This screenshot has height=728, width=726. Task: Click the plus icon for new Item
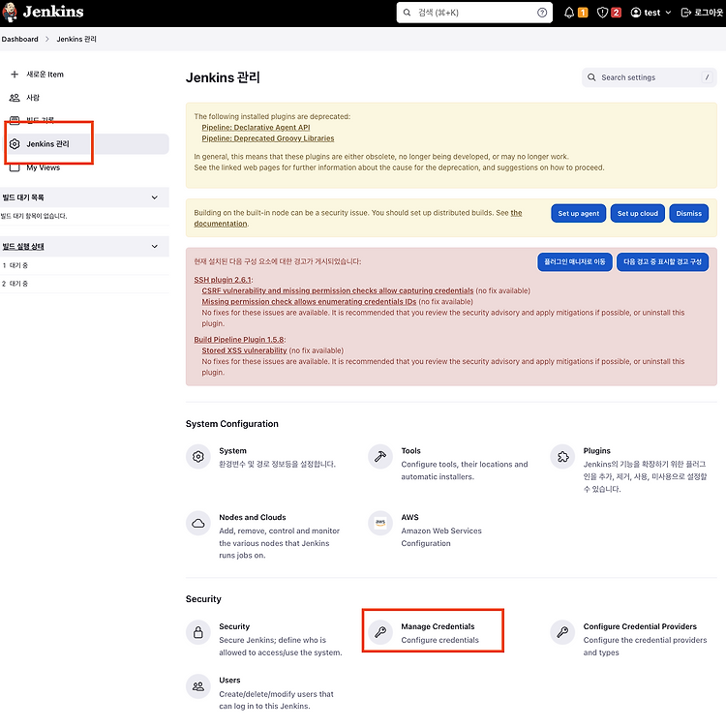coord(15,75)
